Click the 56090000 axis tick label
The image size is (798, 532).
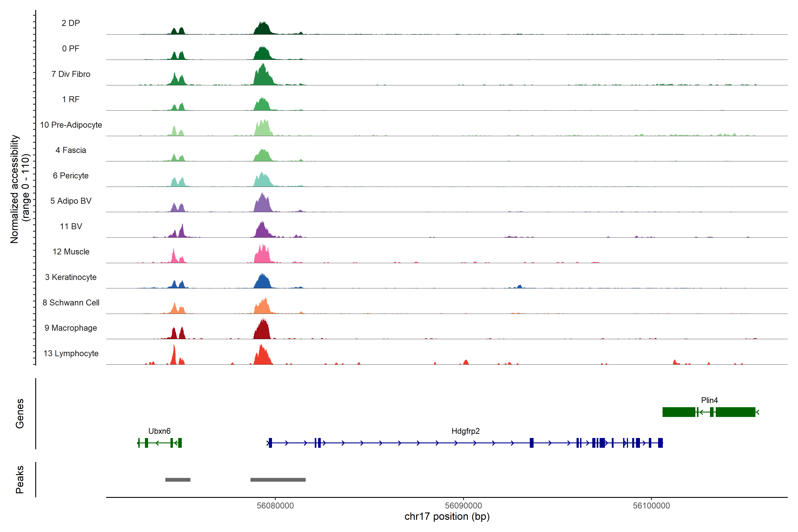coord(463,506)
